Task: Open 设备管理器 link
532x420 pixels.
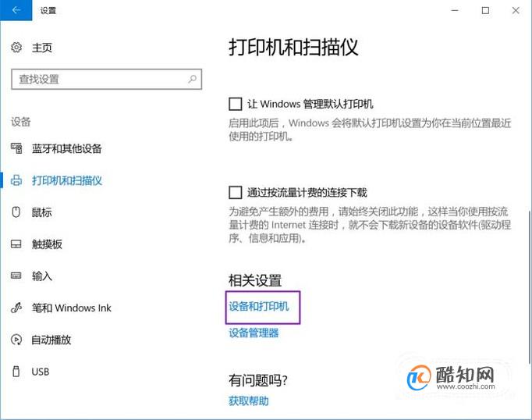Action: 254,333
